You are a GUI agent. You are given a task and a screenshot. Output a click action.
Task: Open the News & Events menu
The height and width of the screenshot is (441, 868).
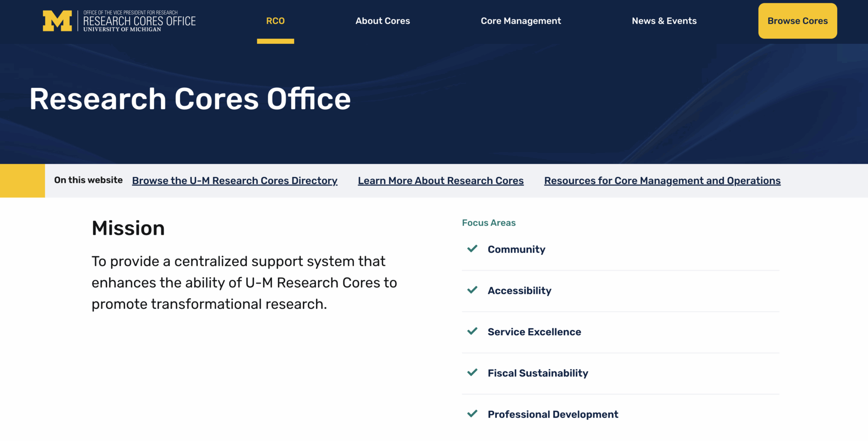(x=664, y=21)
